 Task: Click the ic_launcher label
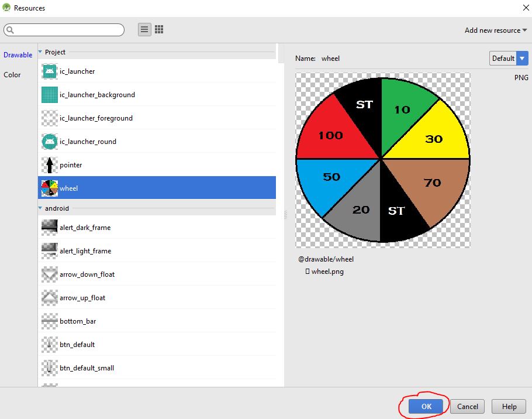click(x=77, y=71)
